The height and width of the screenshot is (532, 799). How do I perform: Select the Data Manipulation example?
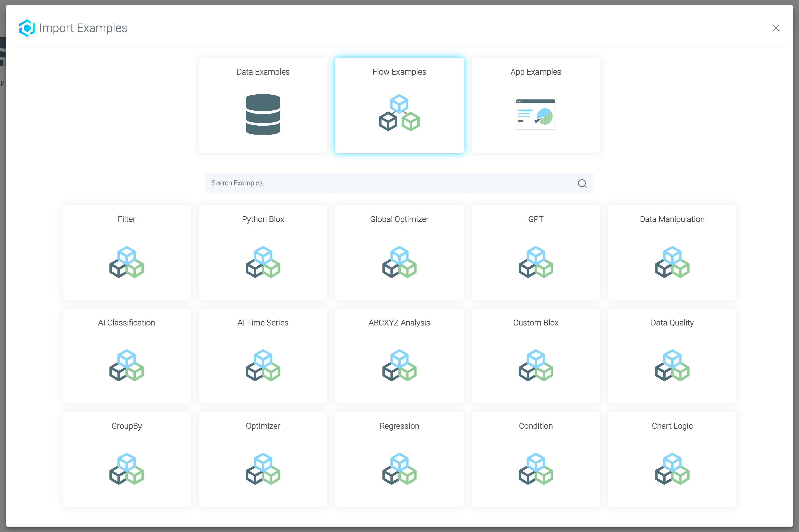click(672, 253)
